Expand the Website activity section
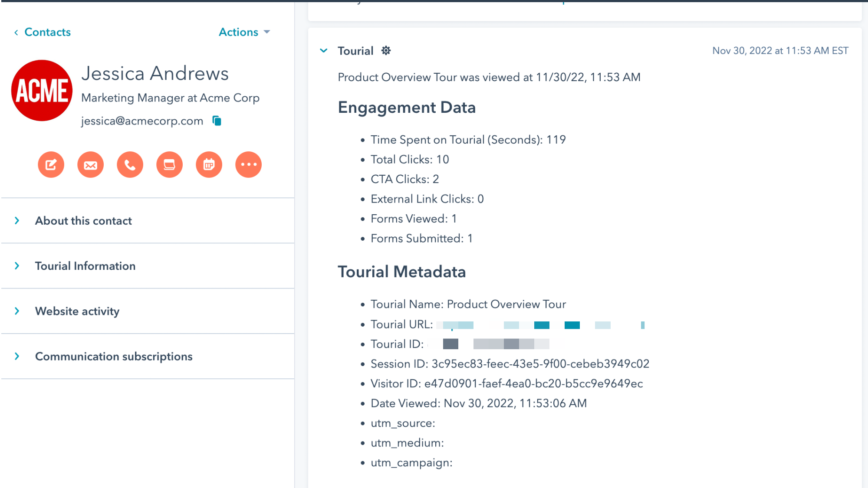868x488 pixels. (77, 311)
